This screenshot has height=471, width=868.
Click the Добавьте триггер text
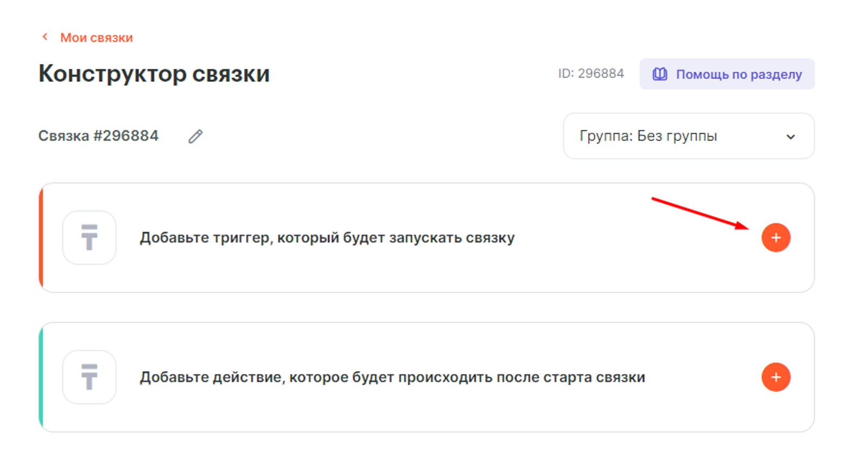(327, 238)
